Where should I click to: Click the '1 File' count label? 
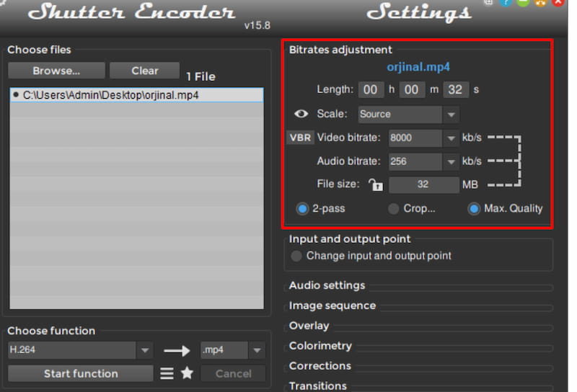click(201, 76)
